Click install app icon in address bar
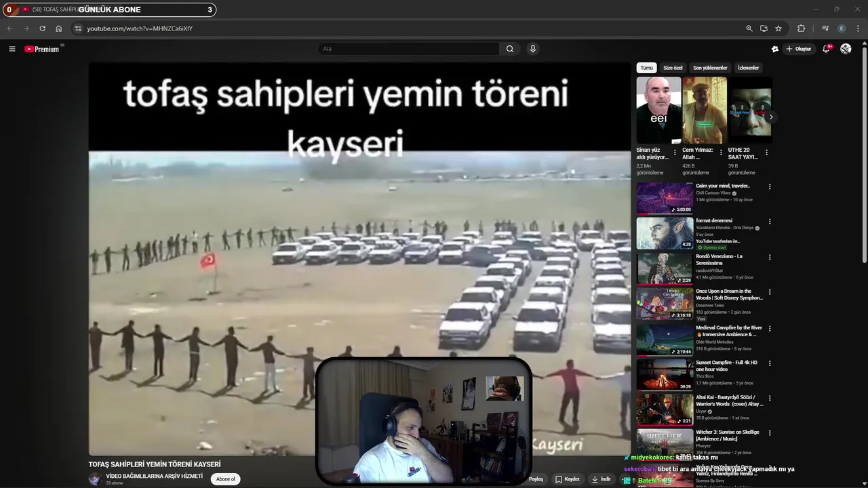868x488 pixels. (x=764, y=28)
